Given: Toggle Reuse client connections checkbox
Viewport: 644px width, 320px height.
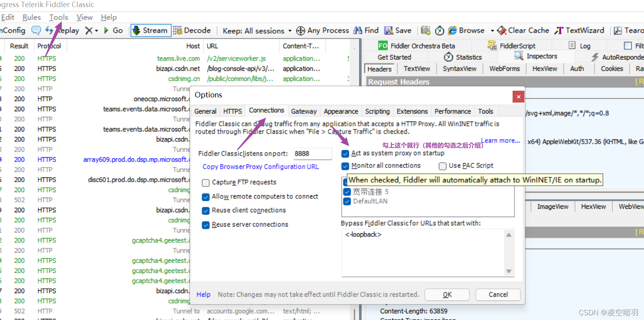Looking at the screenshot, I should (205, 211).
